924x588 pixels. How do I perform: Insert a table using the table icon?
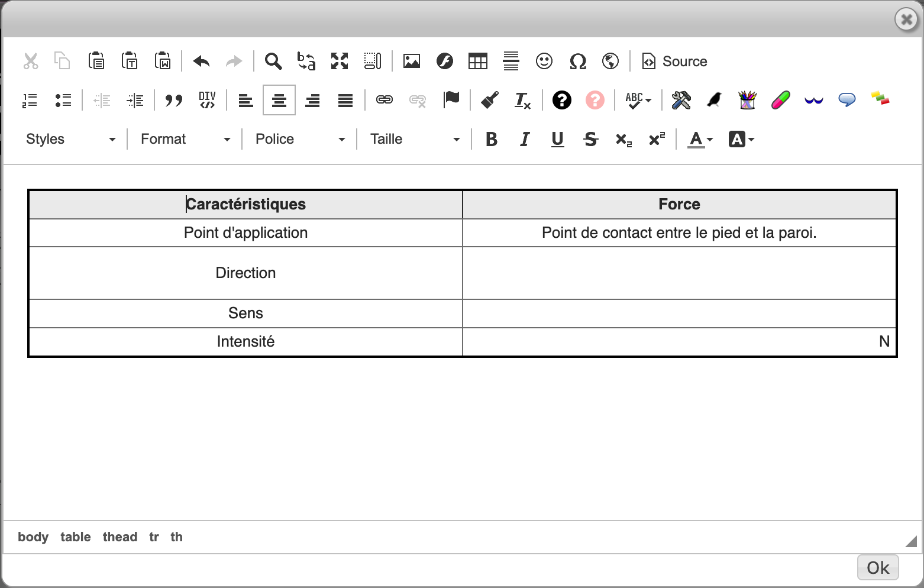click(477, 62)
